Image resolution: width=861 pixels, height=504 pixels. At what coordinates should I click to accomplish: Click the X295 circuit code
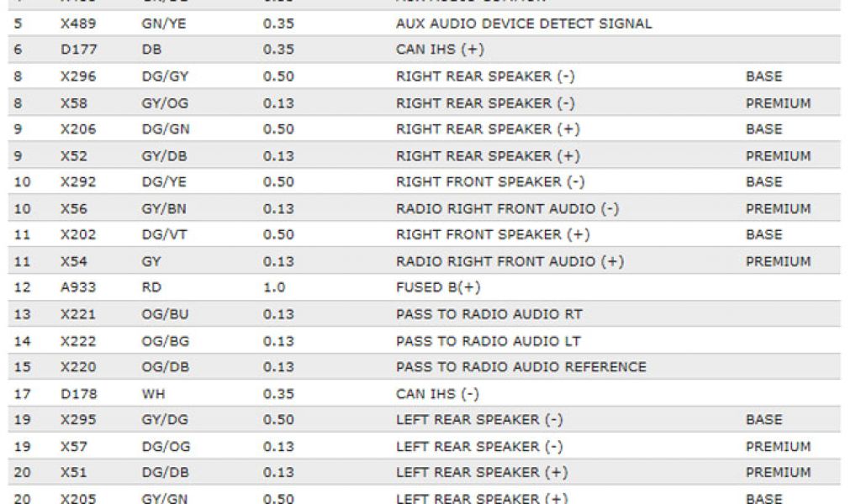(78, 419)
